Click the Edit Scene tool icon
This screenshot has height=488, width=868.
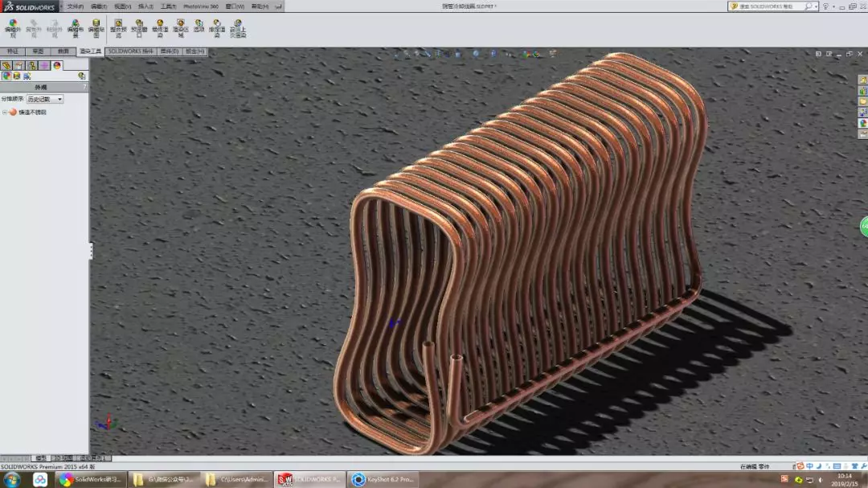tap(76, 28)
